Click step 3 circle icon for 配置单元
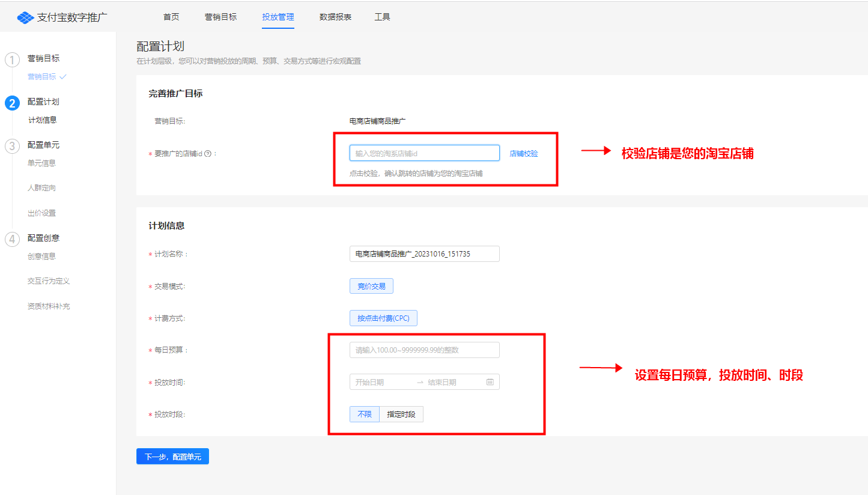868x495 pixels. click(x=12, y=146)
